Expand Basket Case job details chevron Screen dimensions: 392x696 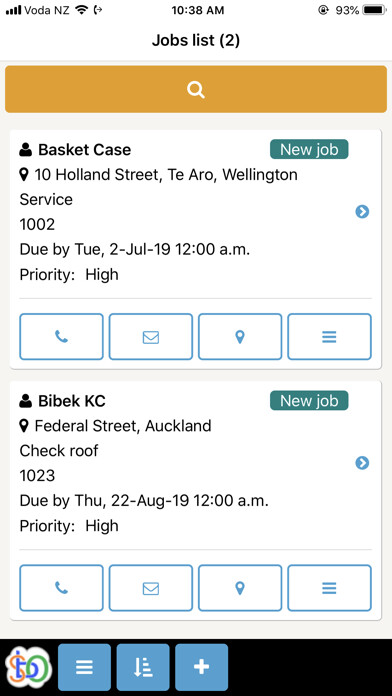(x=362, y=212)
